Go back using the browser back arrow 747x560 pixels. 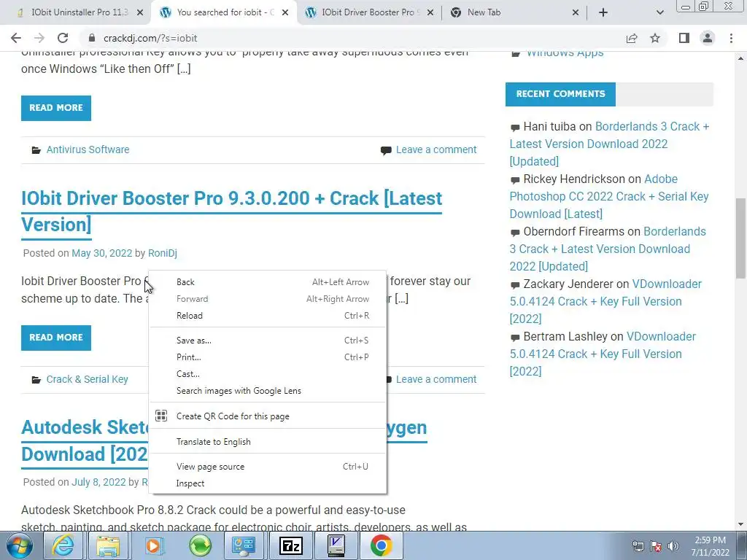pyautogui.click(x=16, y=38)
